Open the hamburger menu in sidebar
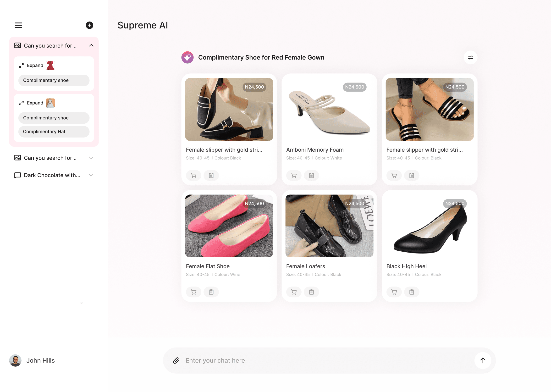This screenshot has width=551, height=392. click(18, 25)
